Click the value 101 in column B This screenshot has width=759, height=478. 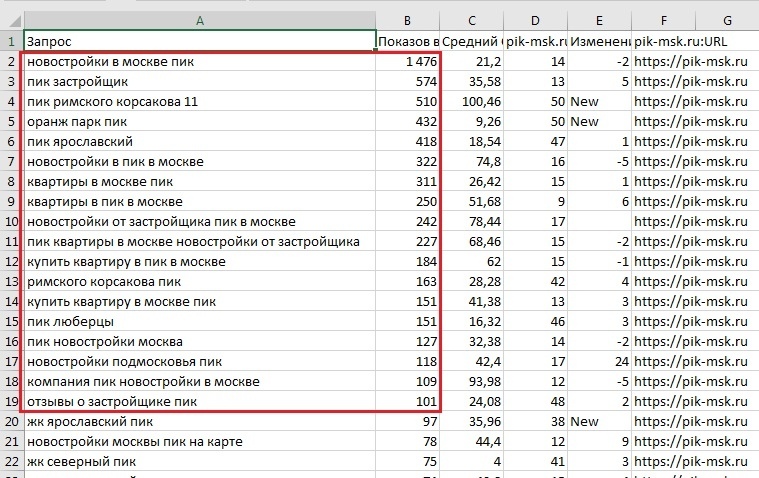point(408,401)
